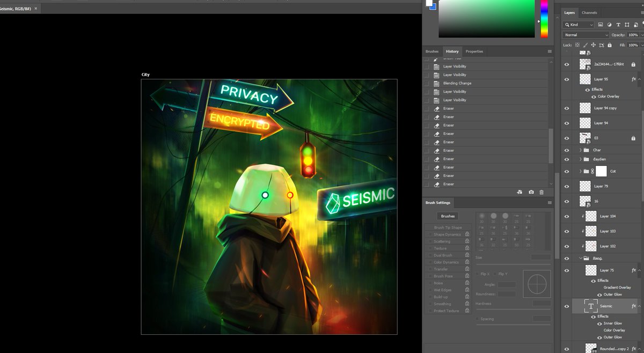Create new snapshot camera icon in History
This screenshot has height=353, width=644.
[531, 192]
